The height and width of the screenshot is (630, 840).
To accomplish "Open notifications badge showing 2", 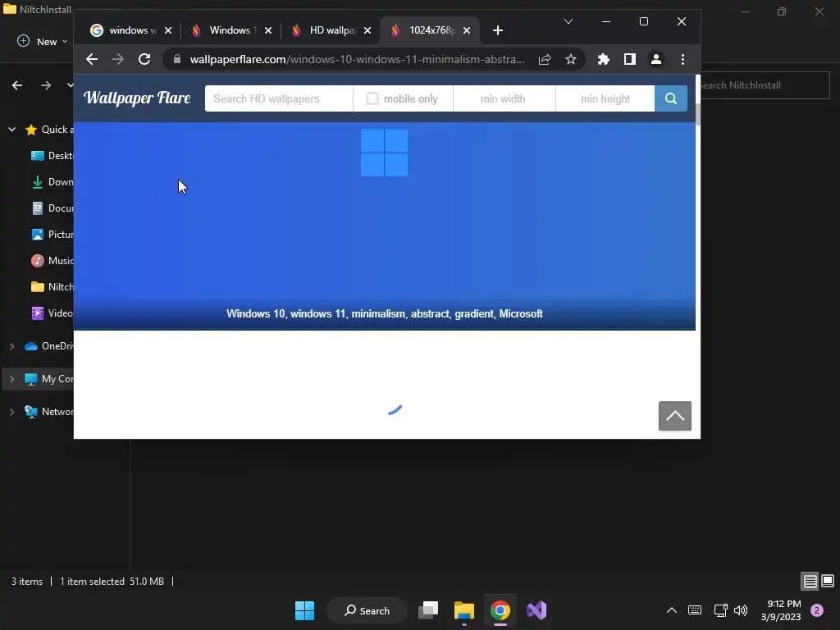I will coord(817,610).
